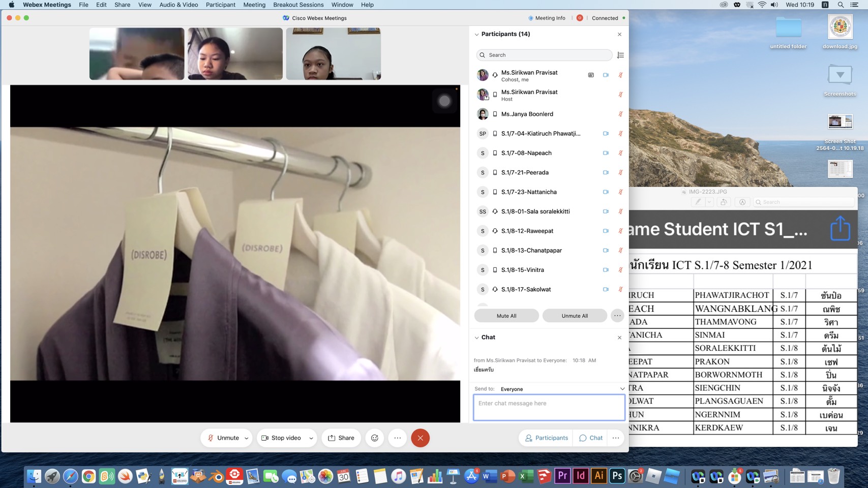Image resolution: width=868 pixels, height=488 pixels.
Task: Open the Screenshots stack on desktop
Action: [x=840, y=80]
